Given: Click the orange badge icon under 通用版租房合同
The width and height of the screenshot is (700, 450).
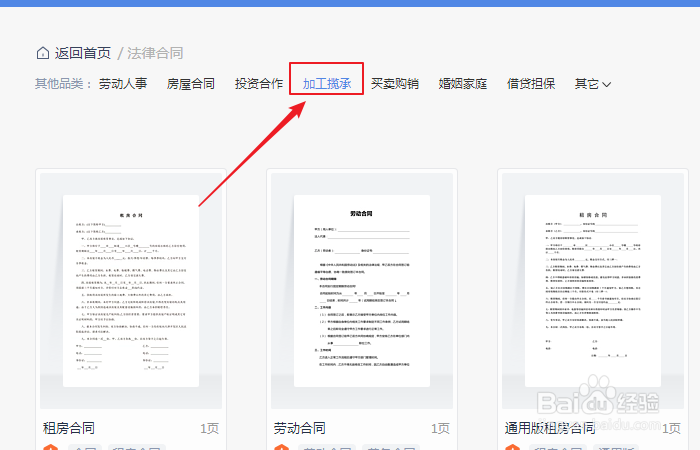Looking at the screenshot, I should 512,447.
